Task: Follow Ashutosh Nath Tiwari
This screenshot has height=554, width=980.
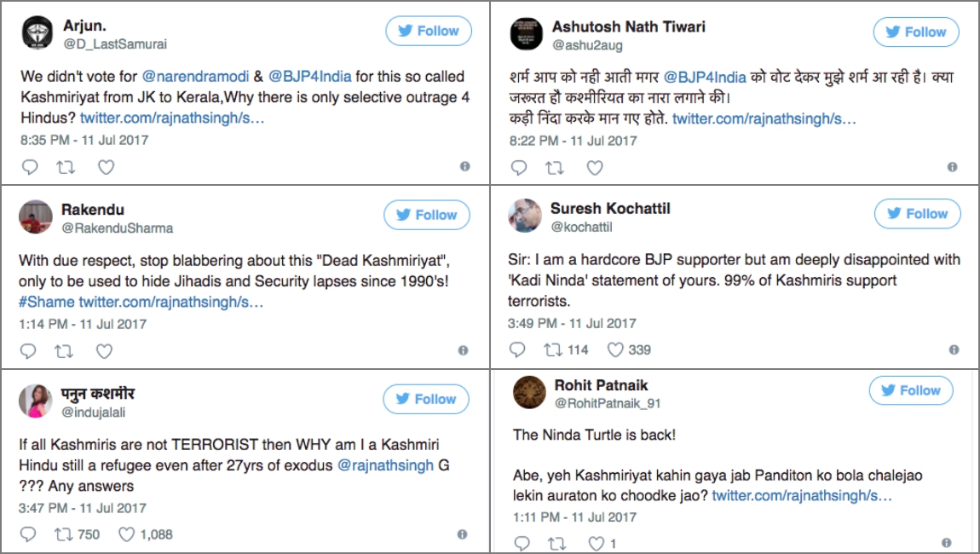Action: click(x=915, y=32)
